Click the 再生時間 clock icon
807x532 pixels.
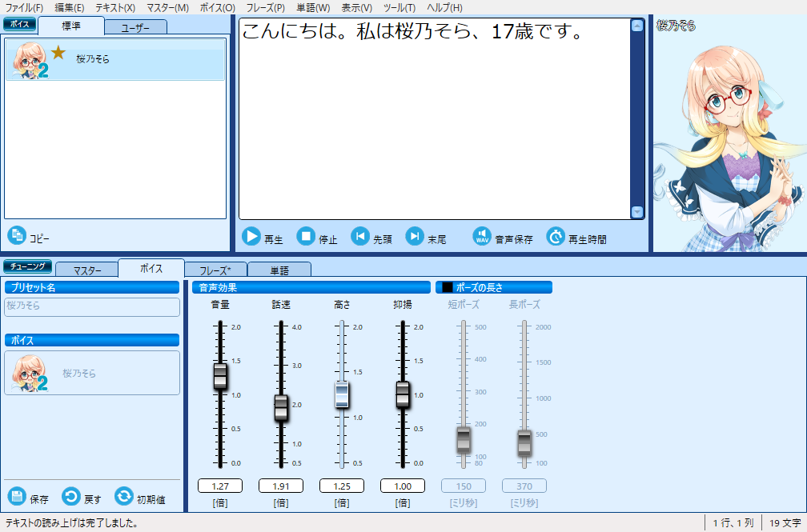tap(556, 237)
